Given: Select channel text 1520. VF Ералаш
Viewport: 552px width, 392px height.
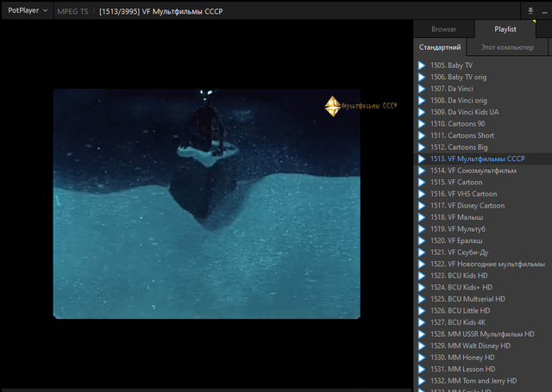Looking at the screenshot, I should click(456, 240).
